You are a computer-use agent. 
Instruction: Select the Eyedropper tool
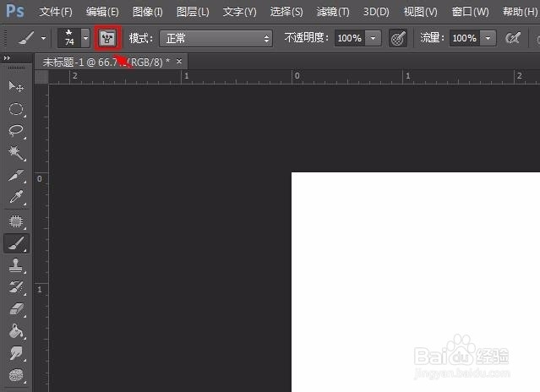click(16, 198)
